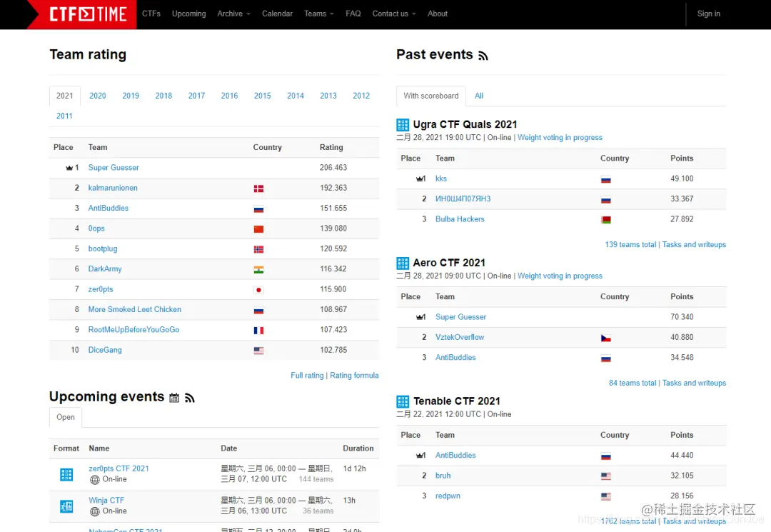Open the Bulba Hackers team link

point(460,219)
